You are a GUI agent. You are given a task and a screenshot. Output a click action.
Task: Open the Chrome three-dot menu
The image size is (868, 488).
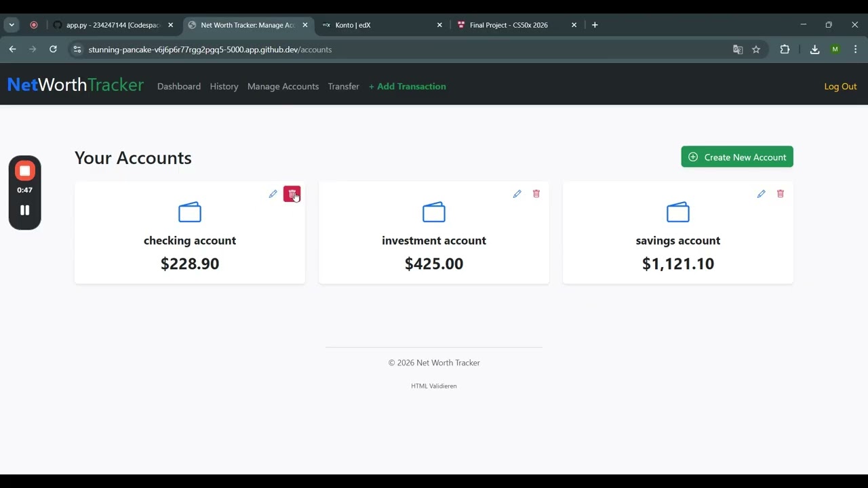[856, 49]
